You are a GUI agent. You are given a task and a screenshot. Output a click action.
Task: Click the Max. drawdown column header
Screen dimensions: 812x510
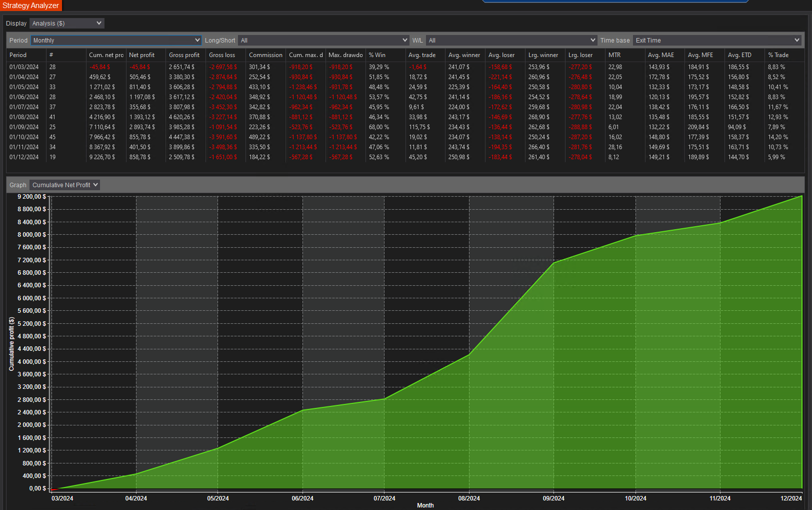pyautogui.click(x=346, y=55)
